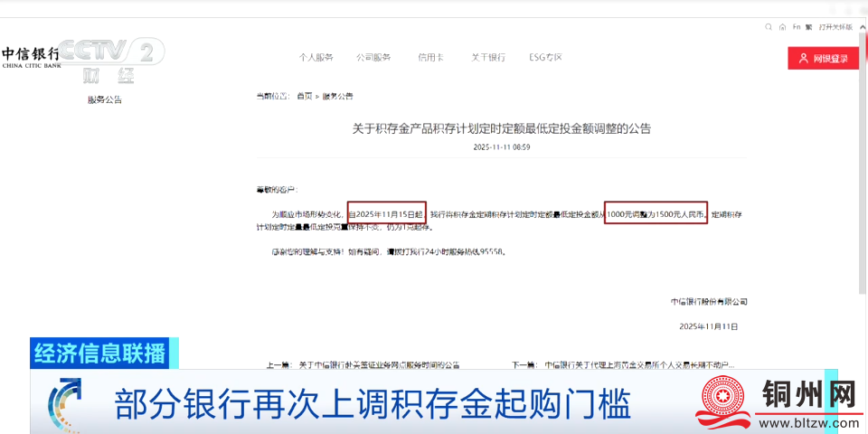Open the 关于银行 navigation menu

click(x=488, y=57)
